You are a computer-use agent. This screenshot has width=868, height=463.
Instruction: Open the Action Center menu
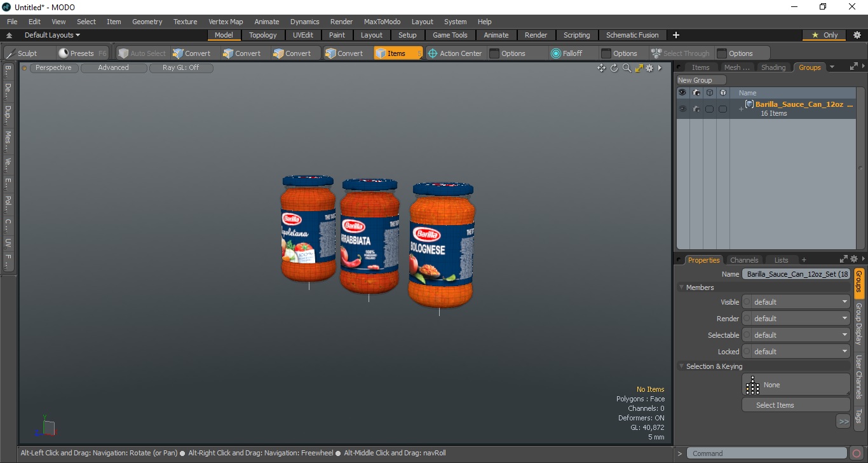click(x=455, y=53)
